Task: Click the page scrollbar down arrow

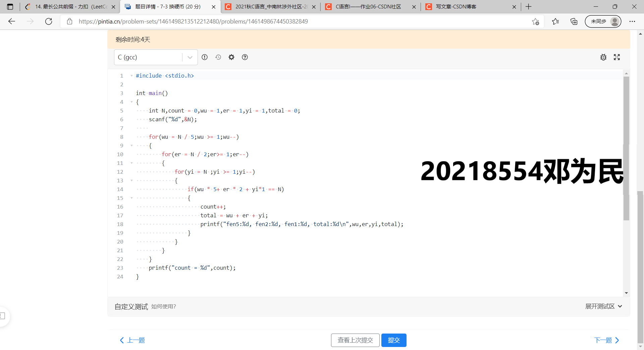Action: 640,346
